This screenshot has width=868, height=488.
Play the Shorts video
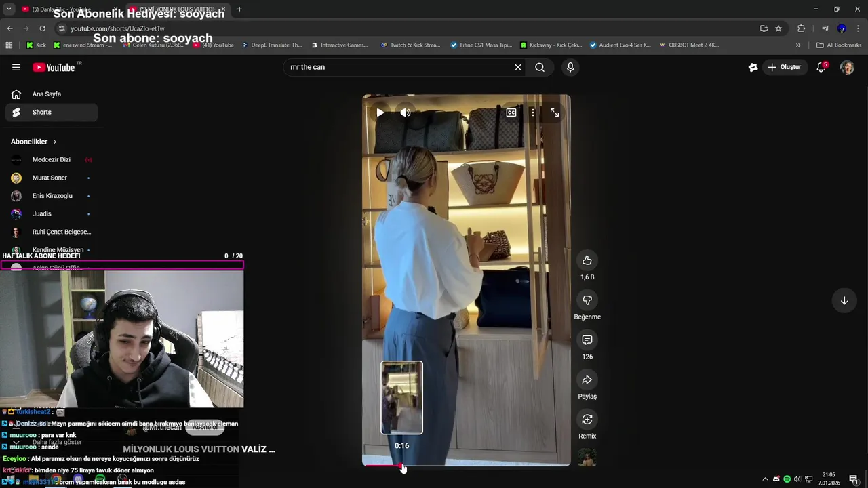point(380,113)
